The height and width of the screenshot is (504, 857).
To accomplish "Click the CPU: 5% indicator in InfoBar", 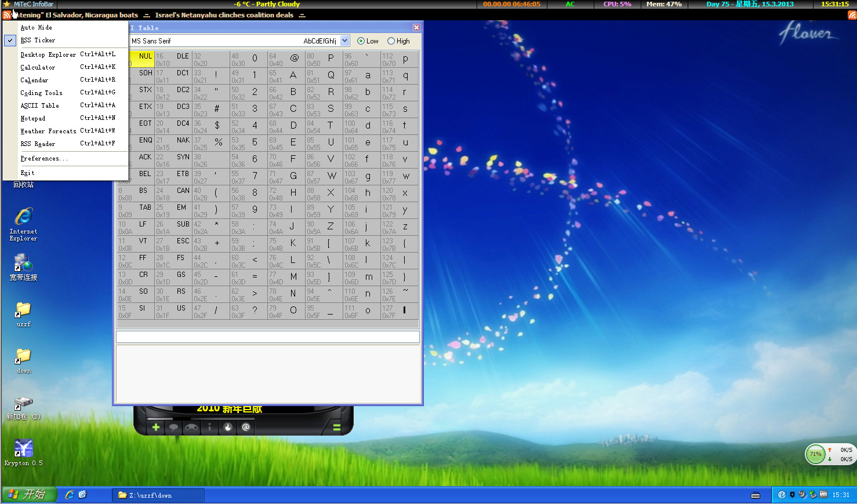I will 617,4.
